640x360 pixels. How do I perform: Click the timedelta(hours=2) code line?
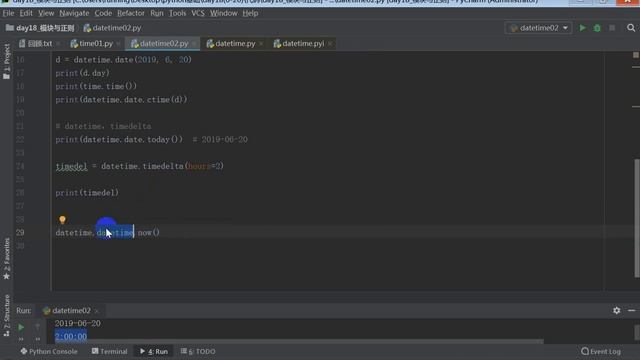point(140,166)
